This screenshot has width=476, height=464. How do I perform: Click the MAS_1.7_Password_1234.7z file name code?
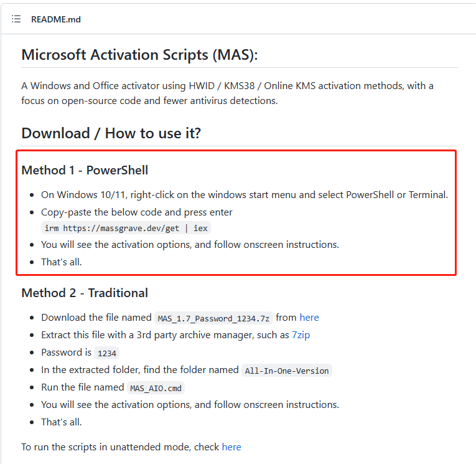pyautogui.click(x=213, y=318)
